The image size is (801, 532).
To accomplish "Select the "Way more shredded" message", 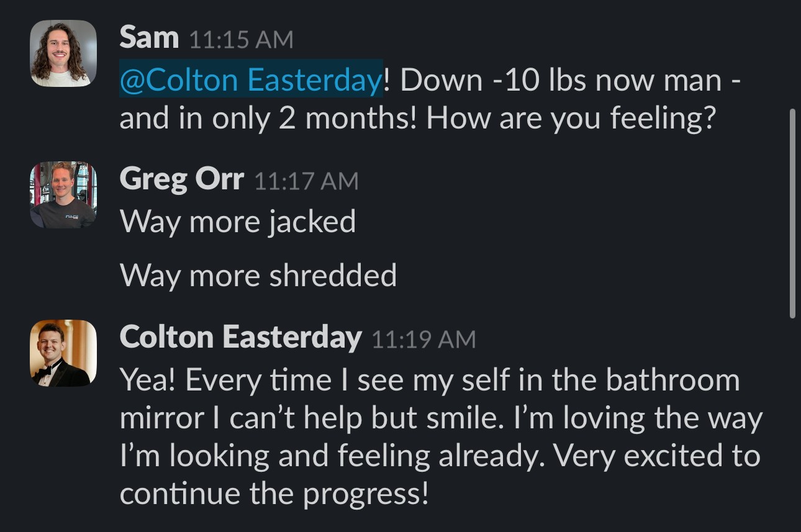I will click(258, 275).
